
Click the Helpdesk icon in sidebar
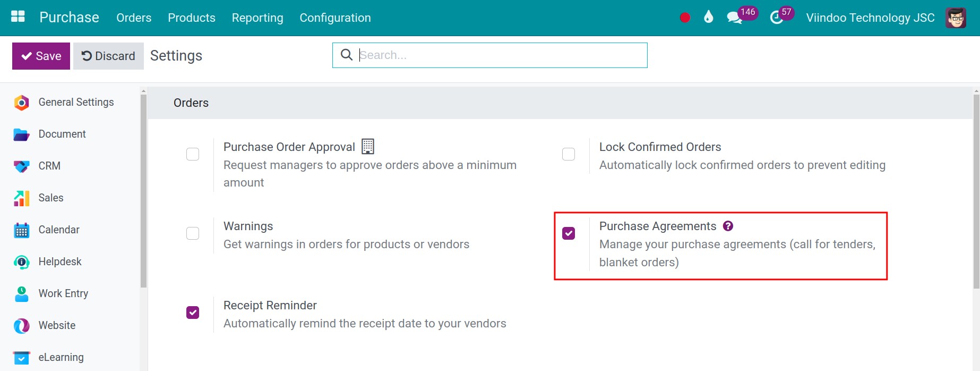pos(21,262)
